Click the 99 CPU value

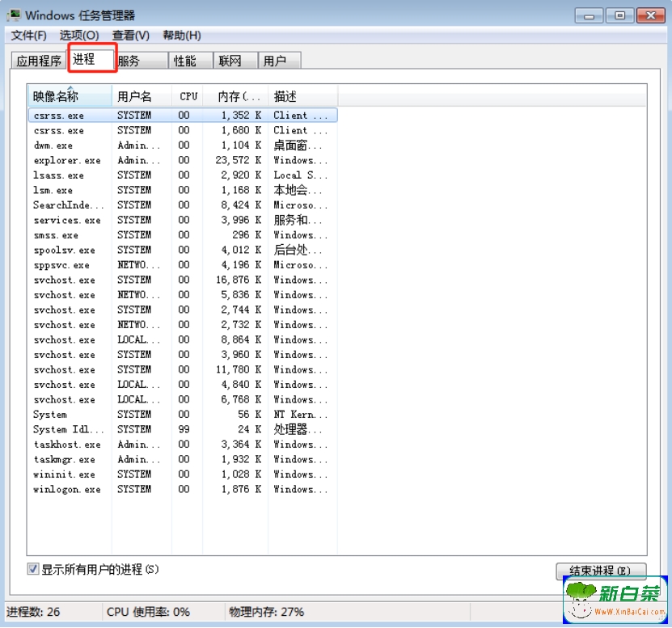184,429
